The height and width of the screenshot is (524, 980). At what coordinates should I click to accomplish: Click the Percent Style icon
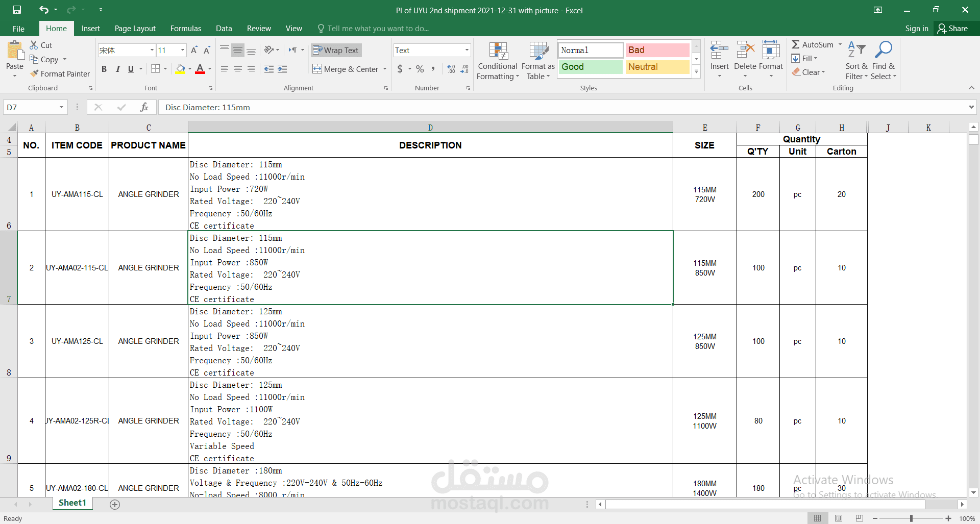(420, 69)
